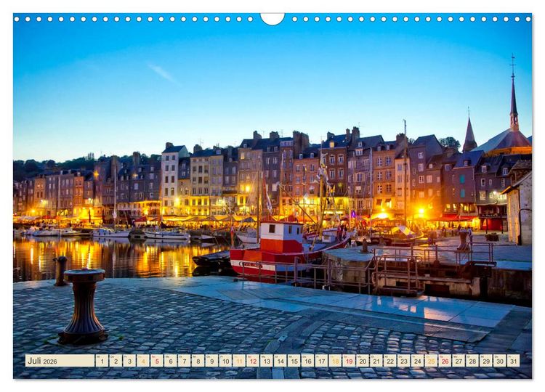Select day 24 in the calendar strip
The width and height of the screenshot is (545, 392).
pos(417,360)
